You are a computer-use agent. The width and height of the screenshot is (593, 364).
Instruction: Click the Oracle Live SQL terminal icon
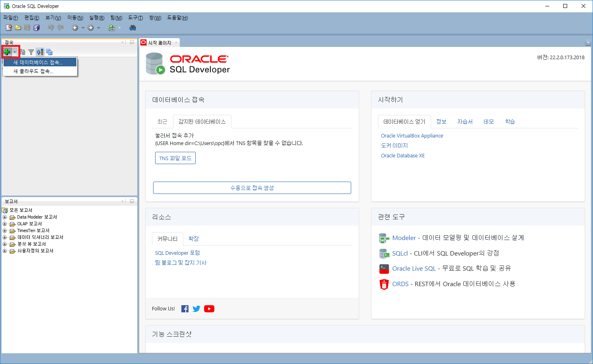pos(384,269)
